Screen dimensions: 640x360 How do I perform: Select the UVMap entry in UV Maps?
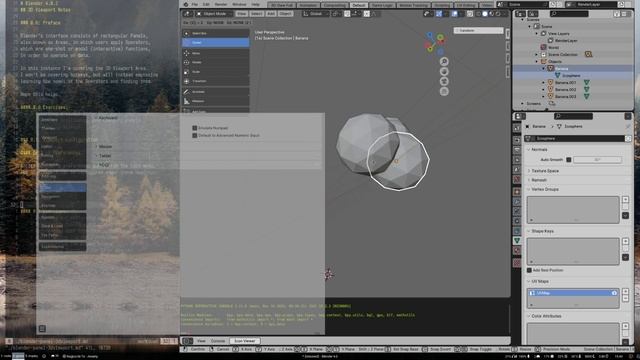pos(573,293)
